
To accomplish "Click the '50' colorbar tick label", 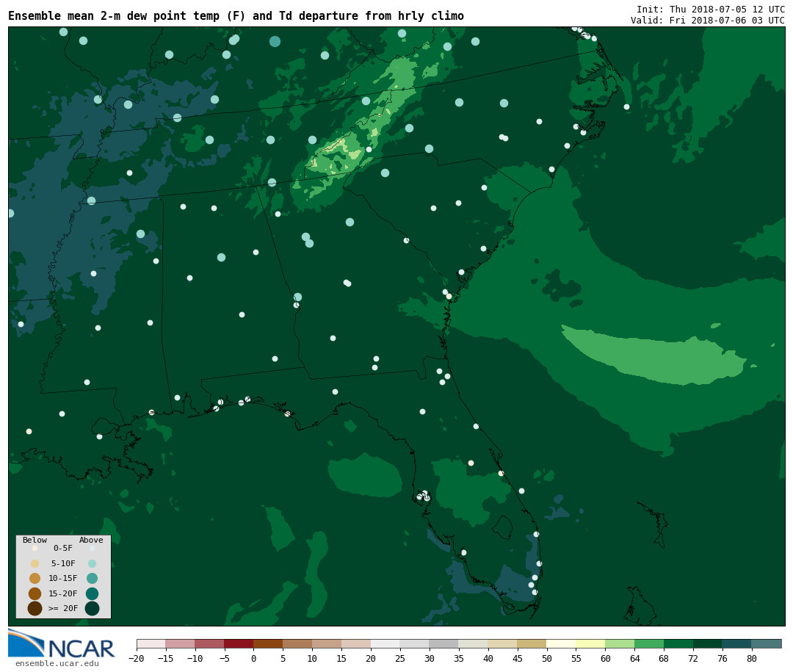I will [547, 658].
